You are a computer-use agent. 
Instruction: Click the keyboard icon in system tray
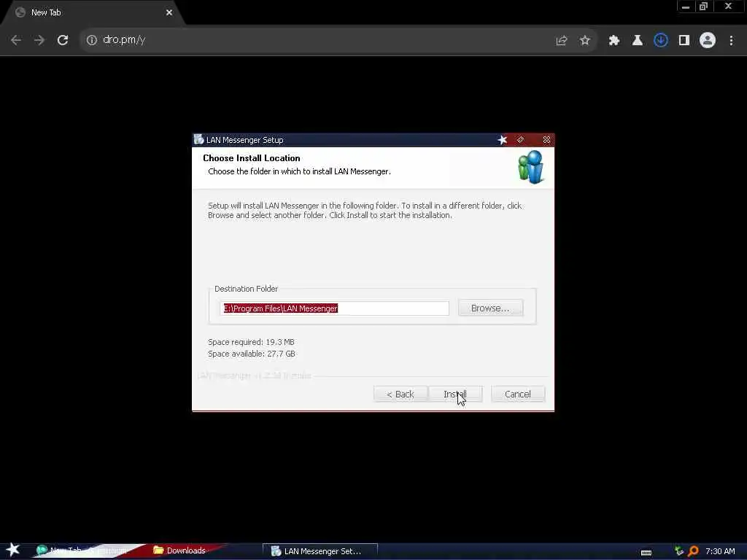(646, 552)
